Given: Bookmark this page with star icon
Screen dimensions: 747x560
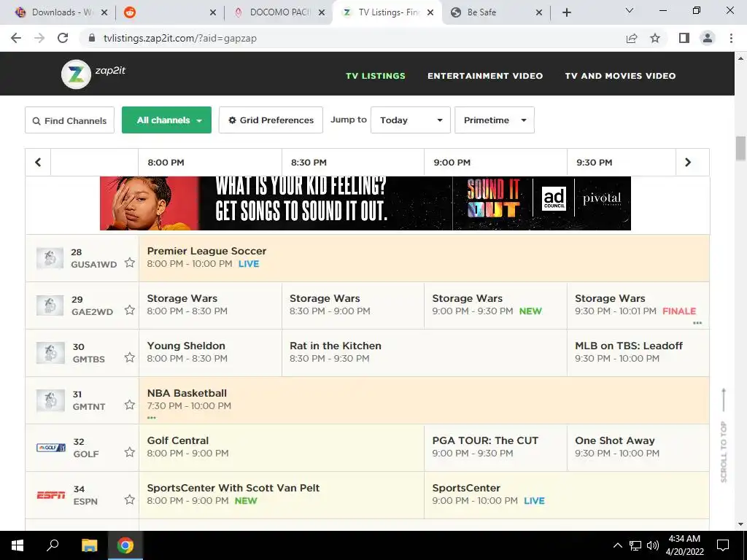Looking at the screenshot, I should click(655, 38).
